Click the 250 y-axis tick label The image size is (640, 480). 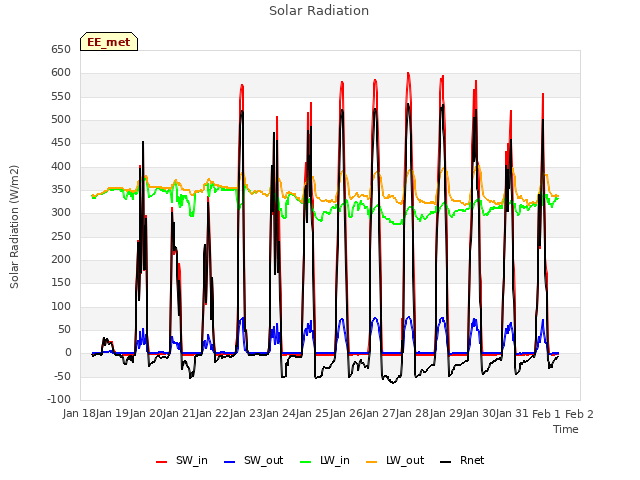click(61, 236)
